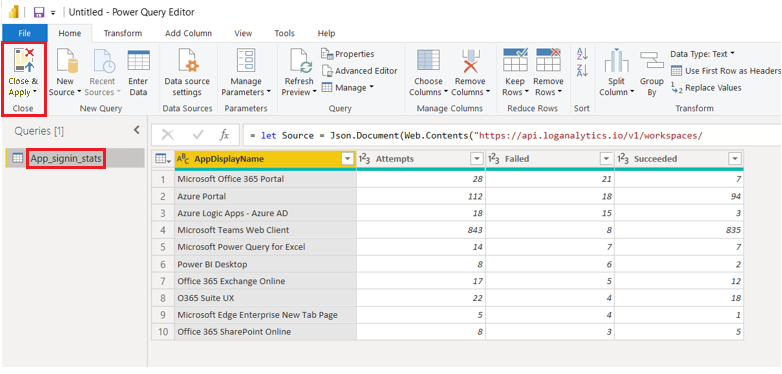This screenshot has width=782, height=374.
Task: Select the Azure Portal cell
Action: pyautogui.click(x=265, y=196)
